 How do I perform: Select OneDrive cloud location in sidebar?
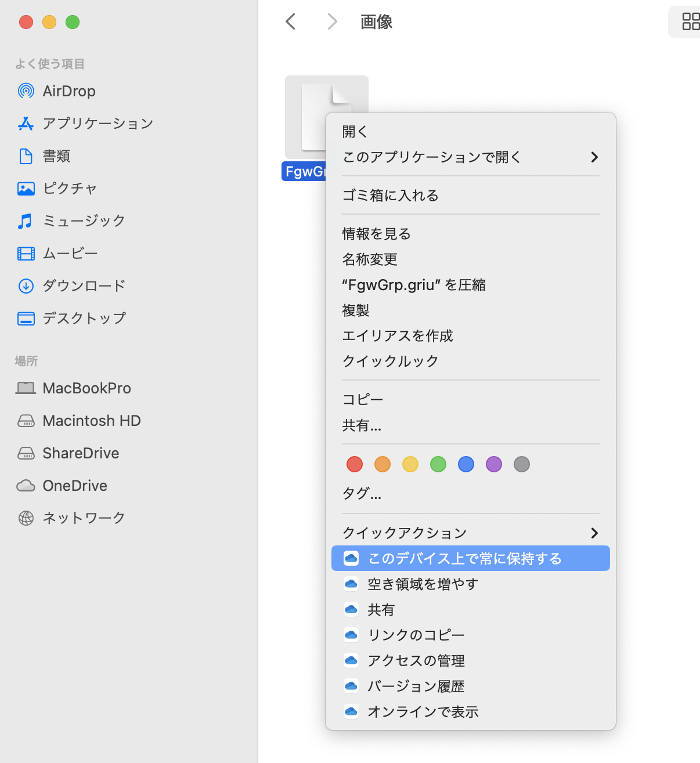(74, 486)
